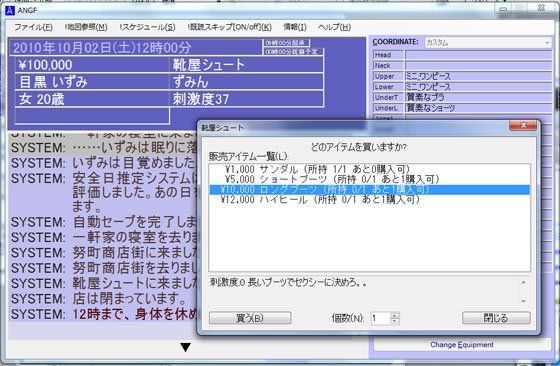Decrease quantity with the stepper down arrow
This screenshot has width=560, height=366.
tap(394, 321)
